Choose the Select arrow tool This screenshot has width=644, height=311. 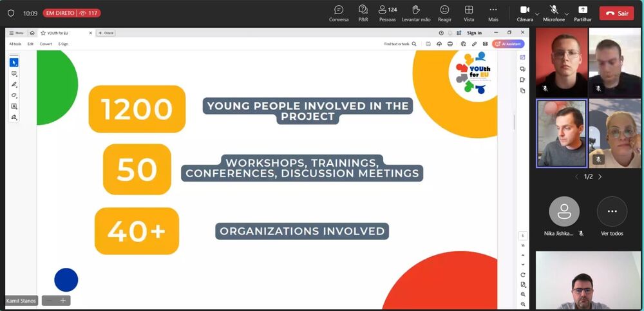coord(14,62)
